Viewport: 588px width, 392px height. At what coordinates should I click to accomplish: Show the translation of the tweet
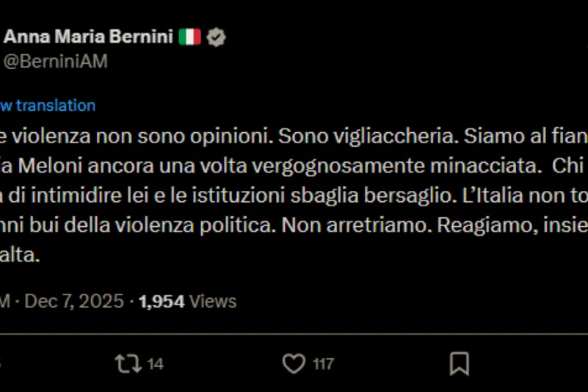(x=47, y=105)
